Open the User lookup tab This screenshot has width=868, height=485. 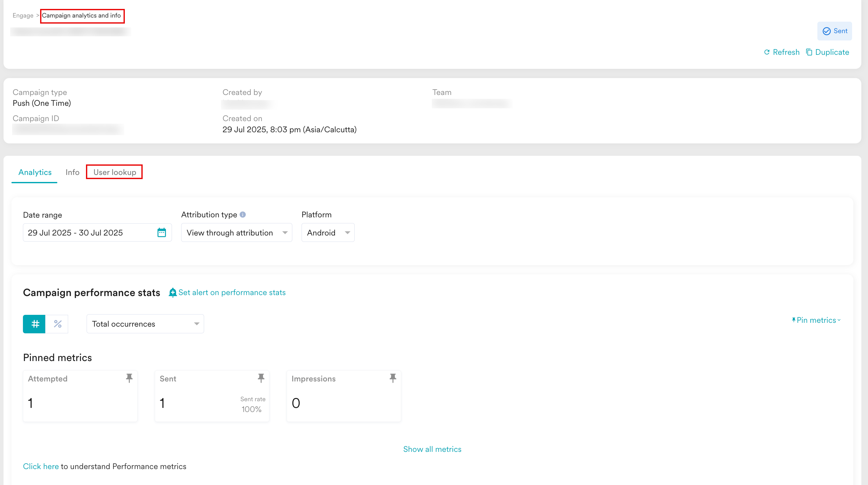pyautogui.click(x=115, y=172)
